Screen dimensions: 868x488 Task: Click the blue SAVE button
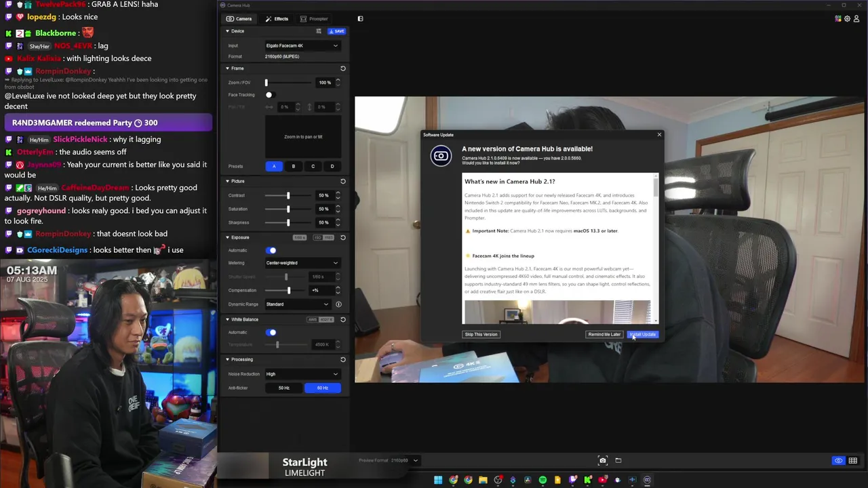click(x=336, y=31)
